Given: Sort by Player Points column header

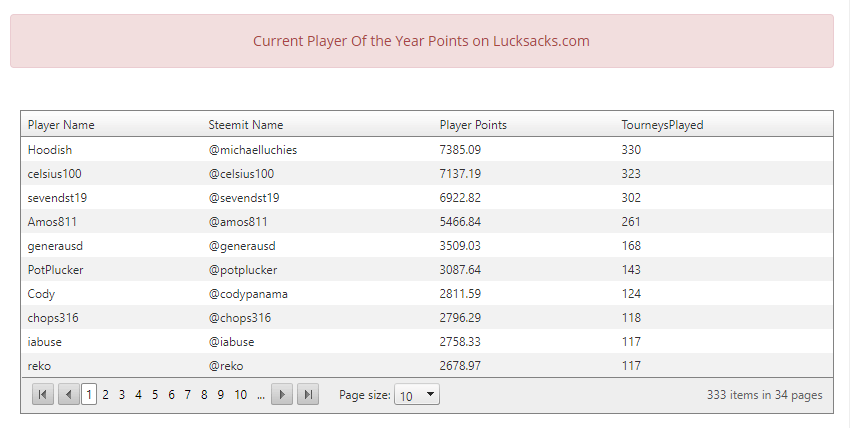Looking at the screenshot, I should tap(473, 125).
